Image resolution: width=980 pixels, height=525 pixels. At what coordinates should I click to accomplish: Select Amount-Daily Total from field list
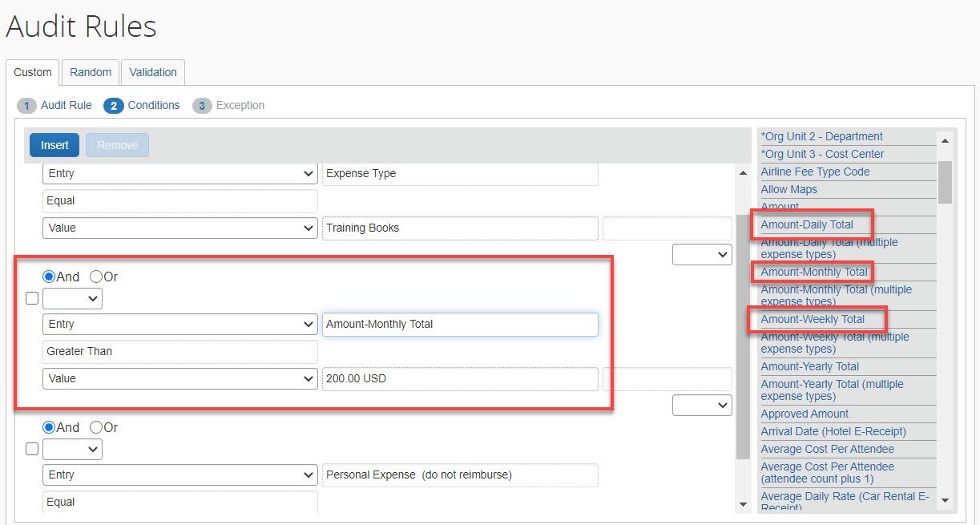point(807,224)
